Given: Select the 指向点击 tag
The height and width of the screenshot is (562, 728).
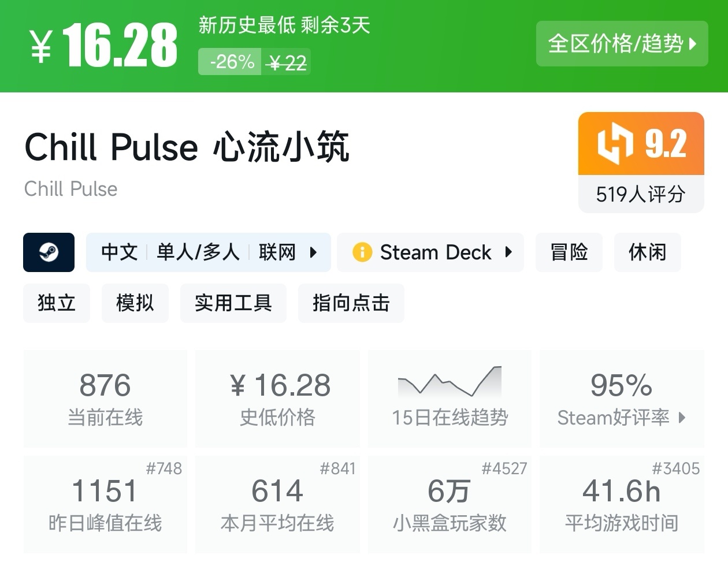Looking at the screenshot, I should 351,303.
